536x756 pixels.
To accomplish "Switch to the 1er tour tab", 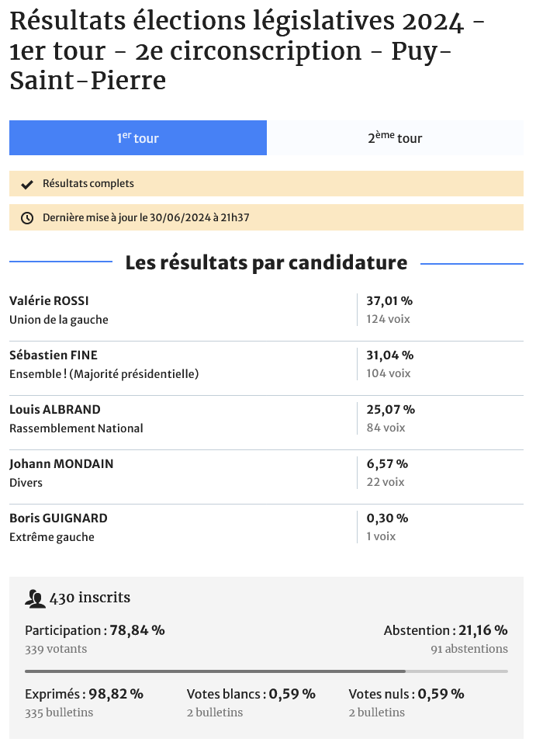I will click(138, 138).
